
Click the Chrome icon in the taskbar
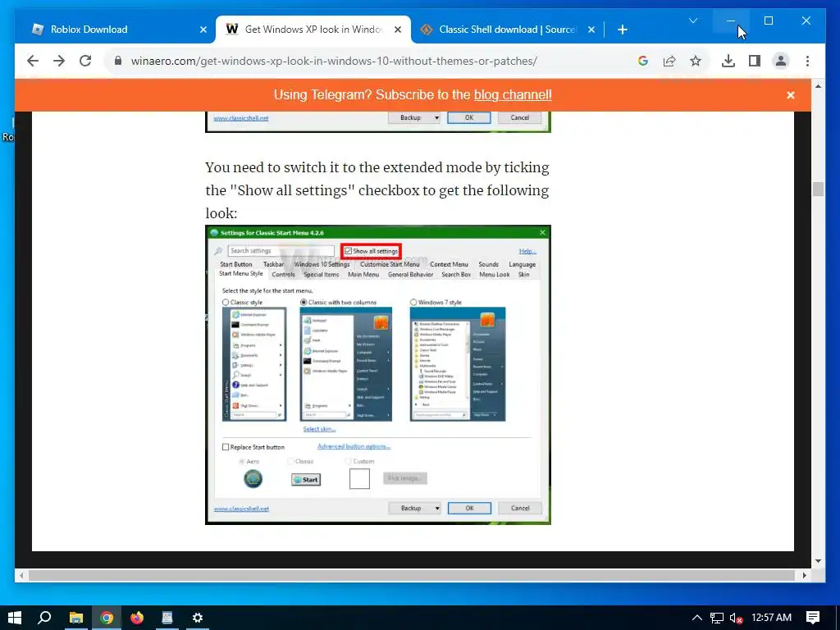(x=107, y=618)
